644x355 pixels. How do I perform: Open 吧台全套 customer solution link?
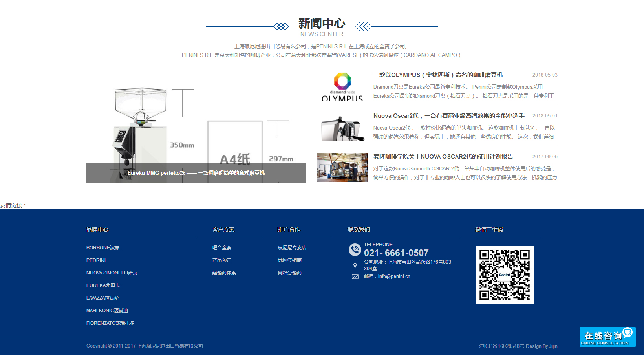coord(222,248)
